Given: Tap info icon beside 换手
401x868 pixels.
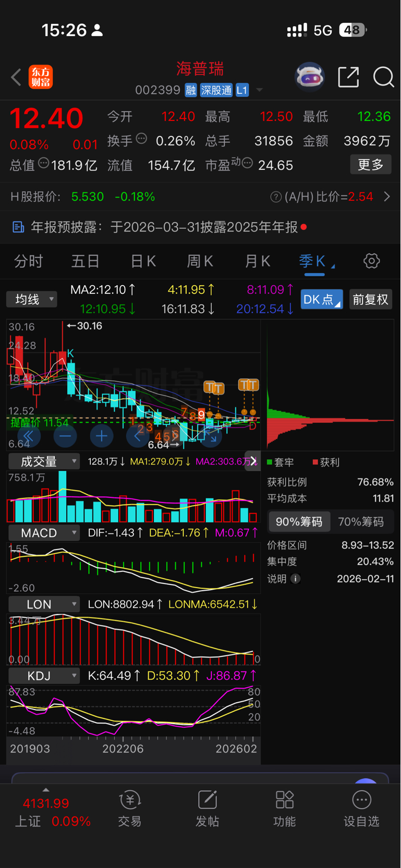Looking at the screenshot, I should point(141,139).
